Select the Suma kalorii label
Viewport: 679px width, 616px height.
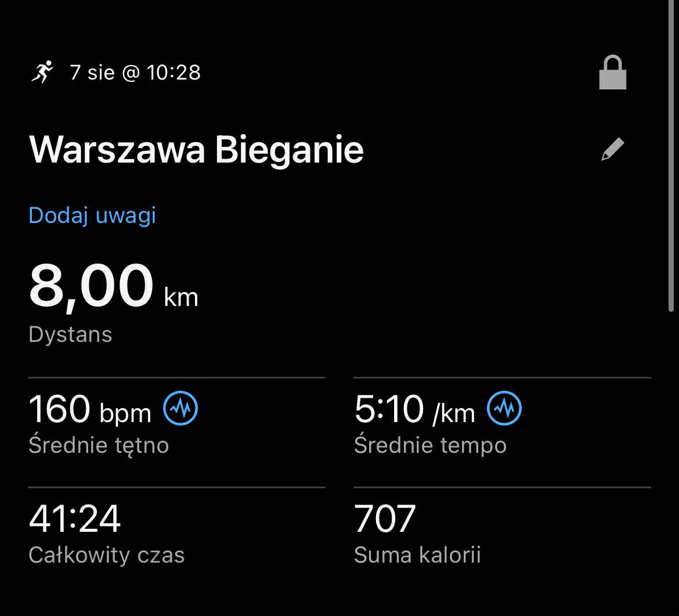tap(417, 555)
